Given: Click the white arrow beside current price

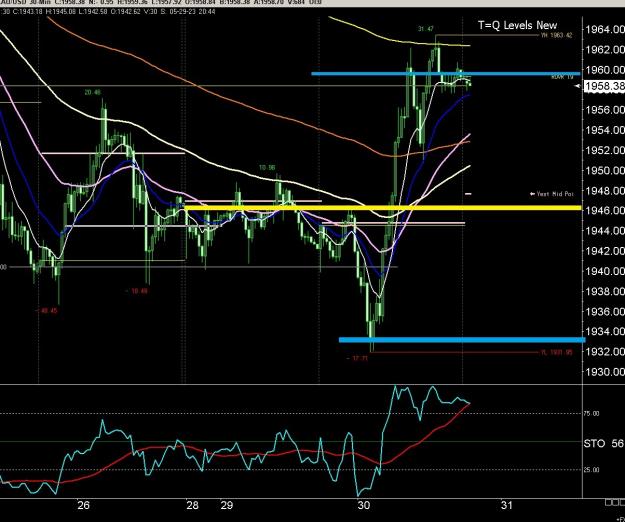Looking at the screenshot, I should [x=579, y=86].
